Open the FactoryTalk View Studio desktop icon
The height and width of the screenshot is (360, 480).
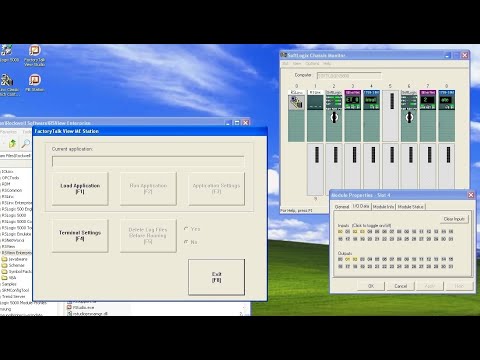[x=34, y=55]
